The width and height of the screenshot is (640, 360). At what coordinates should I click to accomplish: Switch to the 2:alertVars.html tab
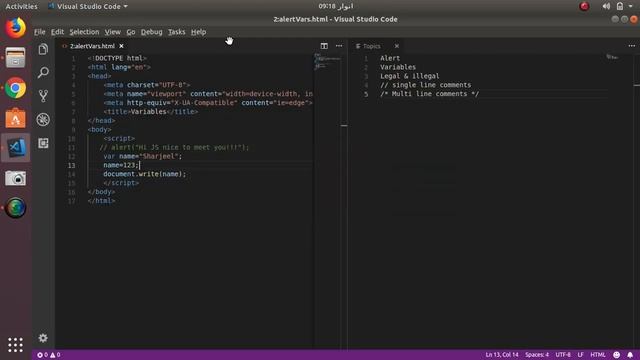coord(92,46)
